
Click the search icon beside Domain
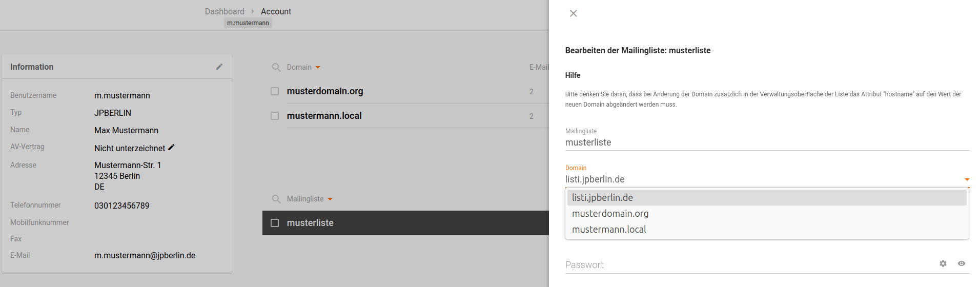tap(276, 67)
